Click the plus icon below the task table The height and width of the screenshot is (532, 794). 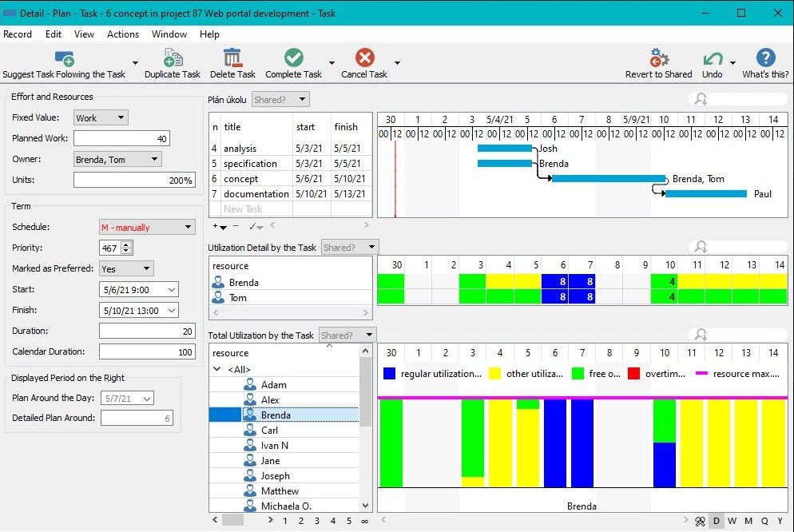[x=216, y=226]
